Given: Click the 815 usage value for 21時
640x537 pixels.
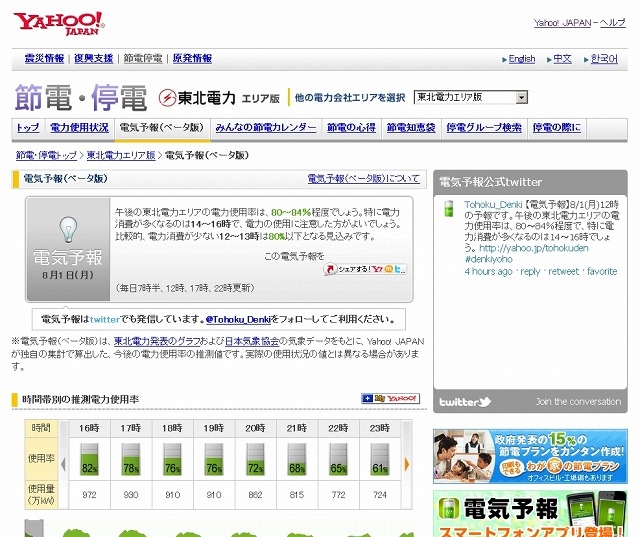Looking at the screenshot, I should click(x=297, y=495).
